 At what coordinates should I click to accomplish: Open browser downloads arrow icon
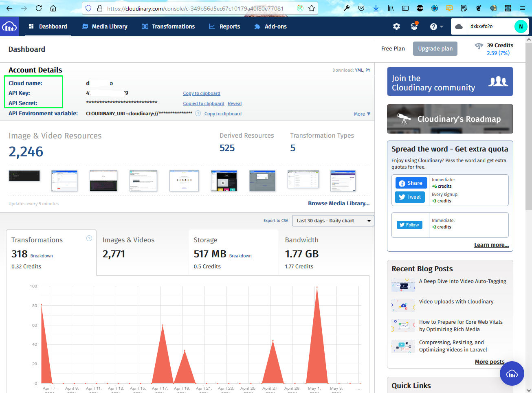pos(376,8)
